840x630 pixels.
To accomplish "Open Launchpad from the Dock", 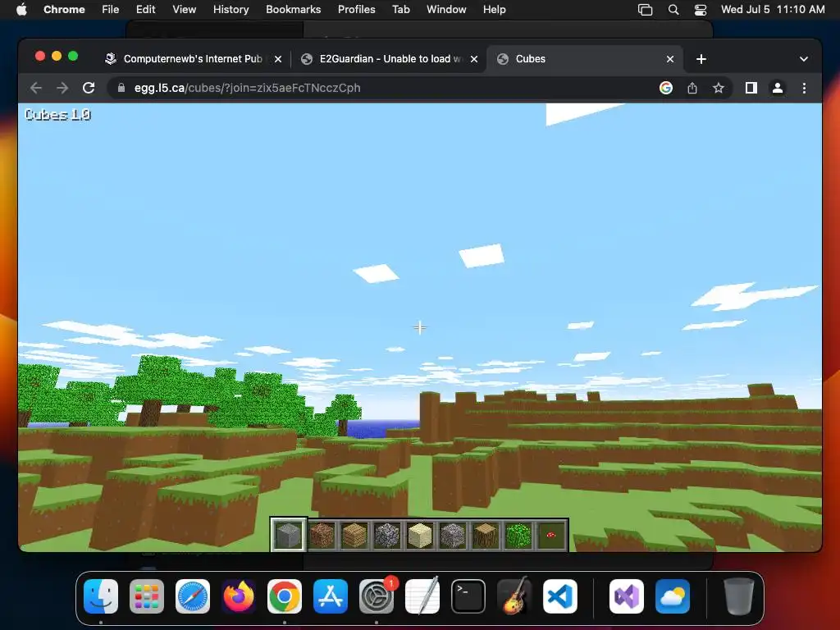I will [x=147, y=596].
